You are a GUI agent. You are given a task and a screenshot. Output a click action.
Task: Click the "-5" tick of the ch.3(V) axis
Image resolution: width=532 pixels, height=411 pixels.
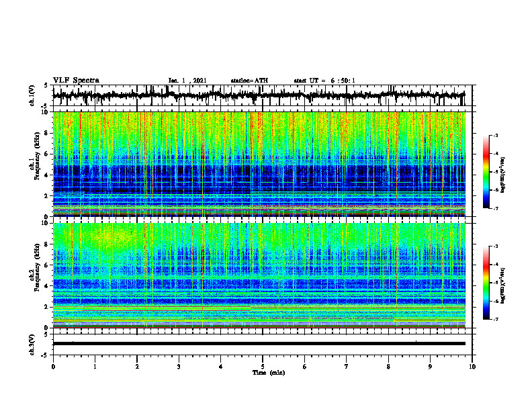point(46,355)
